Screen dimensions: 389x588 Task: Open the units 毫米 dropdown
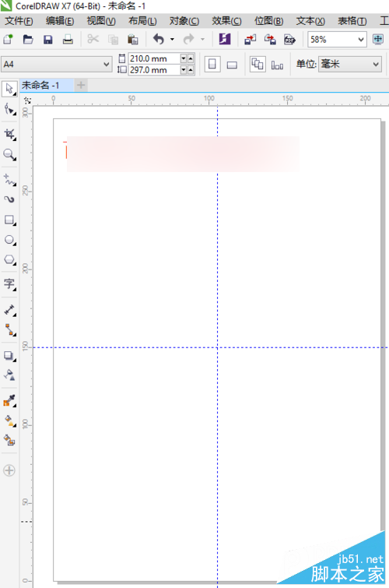(x=376, y=64)
